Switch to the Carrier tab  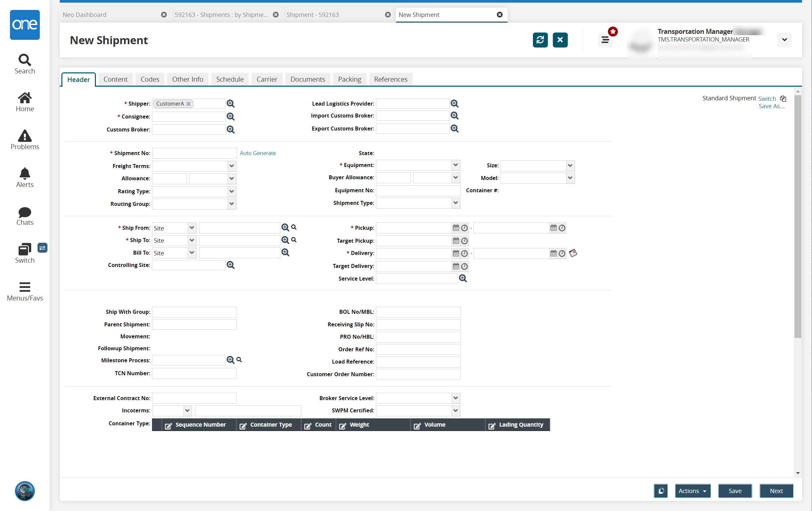[x=267, y=78]
